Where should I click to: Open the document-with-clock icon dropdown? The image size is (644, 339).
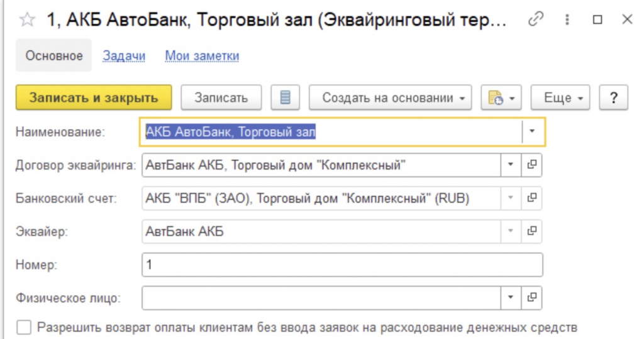[501, 97]
